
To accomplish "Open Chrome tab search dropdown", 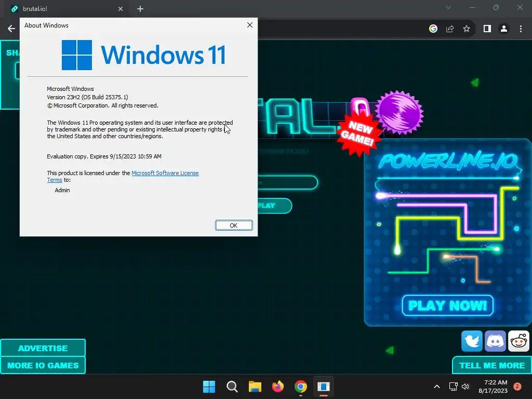I will 448,7.
